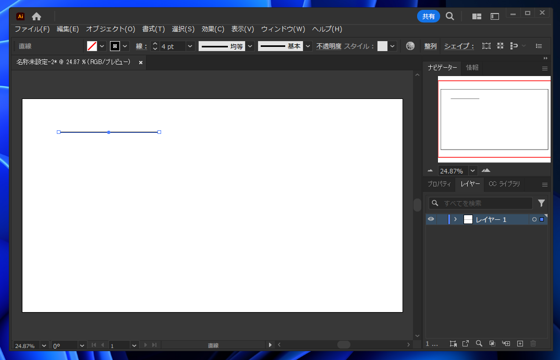Click the navigator zoom in mountain icon
This screenshot has width=560, height=360.
tap(486, 170)
